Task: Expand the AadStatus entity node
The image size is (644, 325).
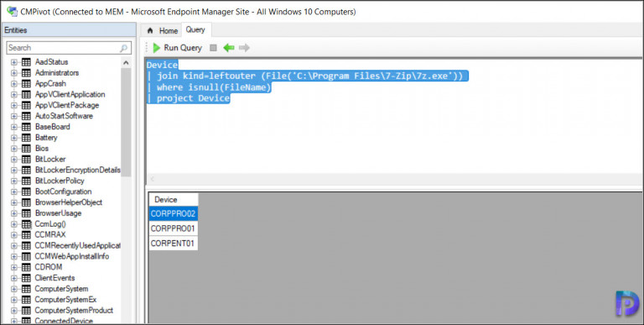Action: click(14, 62)
